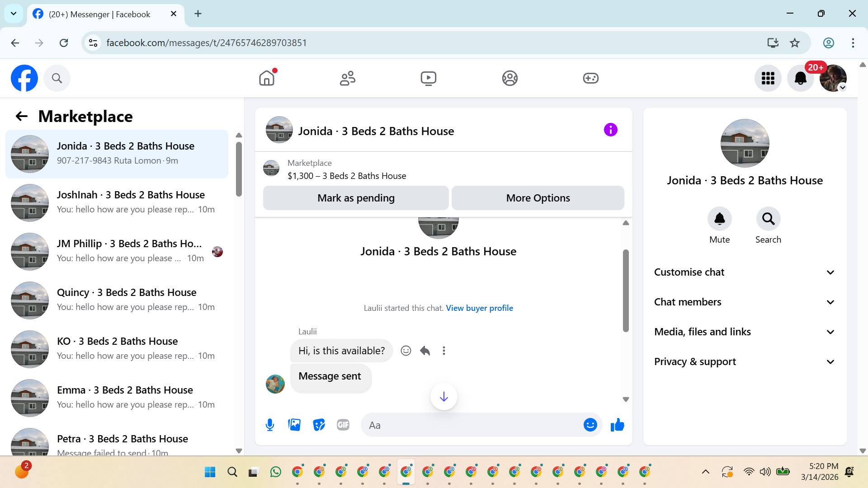The width and height of the screenshot is (868, 488).
Task: Click the chat messages scrollbar thumb
Action: point(626,291)
